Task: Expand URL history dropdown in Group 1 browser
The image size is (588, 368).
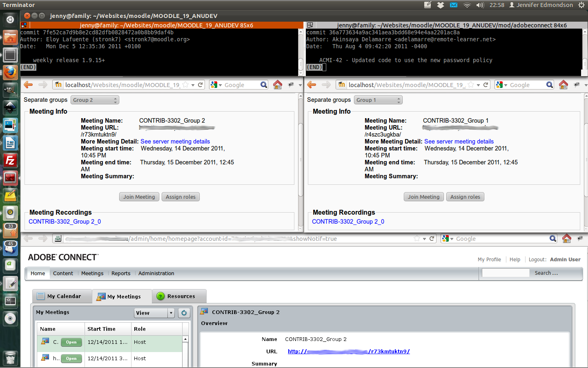Action: [478, 85]
